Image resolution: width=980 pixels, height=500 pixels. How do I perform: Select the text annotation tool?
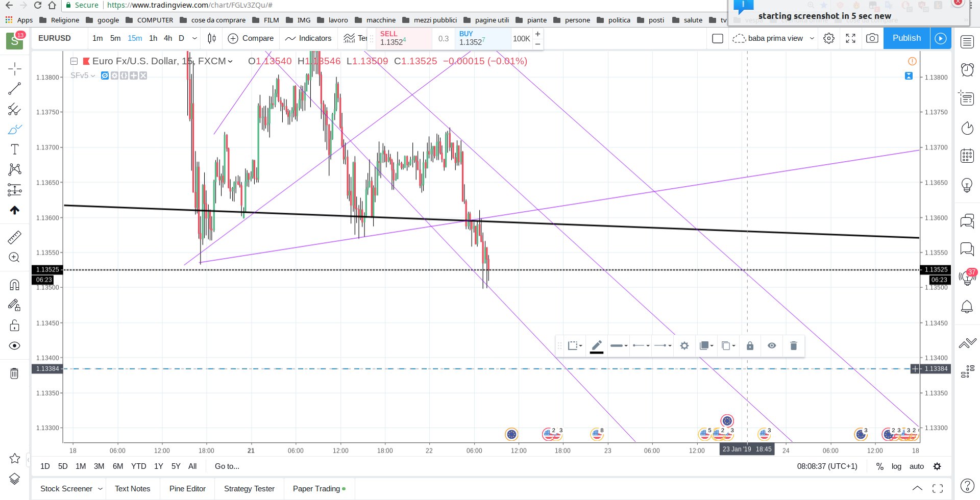coord(15,149)
